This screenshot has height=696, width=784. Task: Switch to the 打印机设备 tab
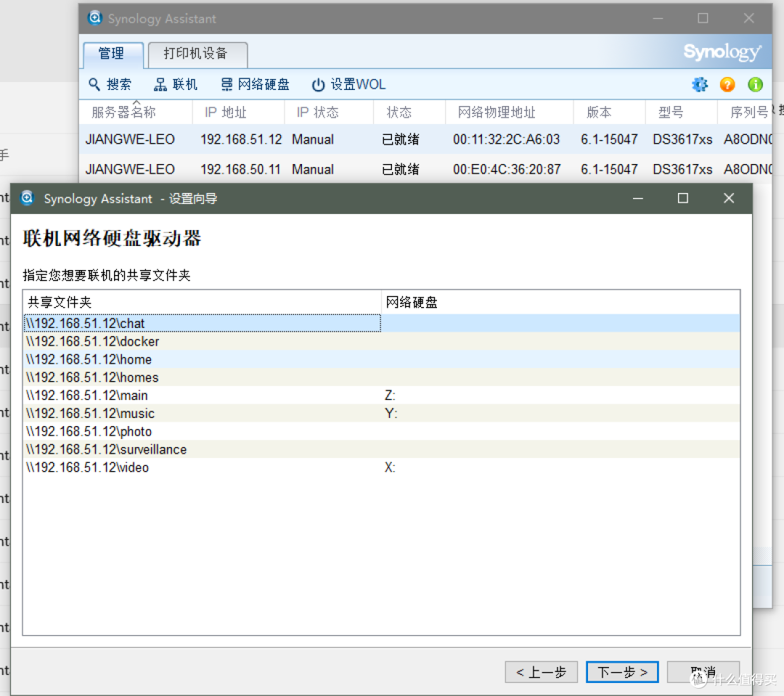(x=197, y=54)
